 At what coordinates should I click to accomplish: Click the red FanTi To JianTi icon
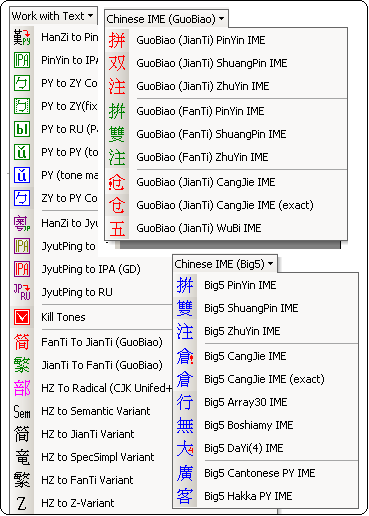(22, 342)
